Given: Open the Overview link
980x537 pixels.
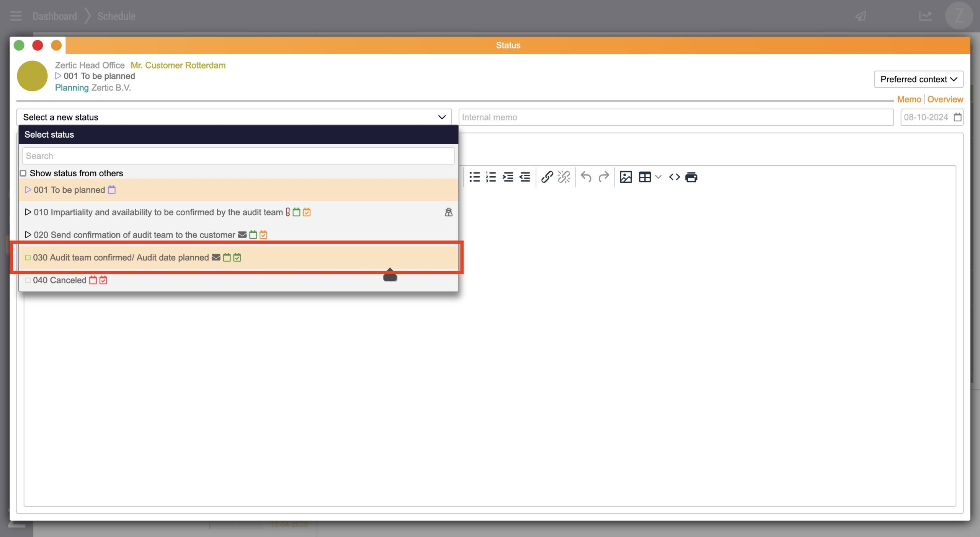Looking at the screenshot, I should pyautogui.click(x=945, y=99).
